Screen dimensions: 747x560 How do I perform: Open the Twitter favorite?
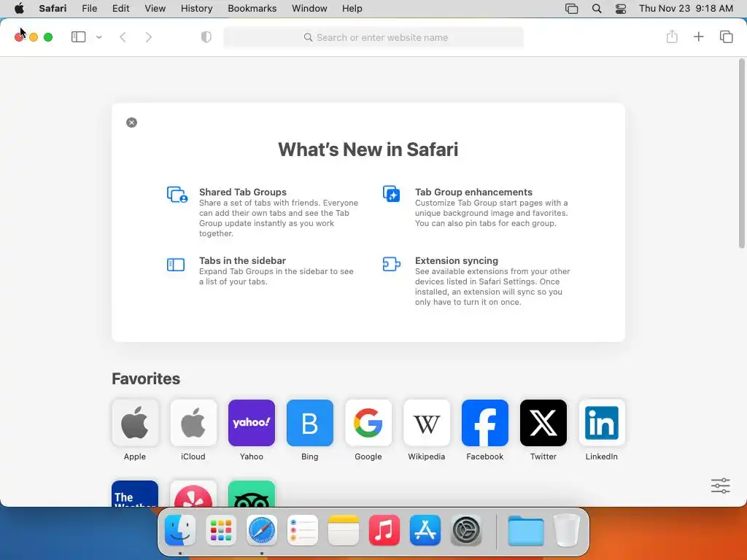543,423
